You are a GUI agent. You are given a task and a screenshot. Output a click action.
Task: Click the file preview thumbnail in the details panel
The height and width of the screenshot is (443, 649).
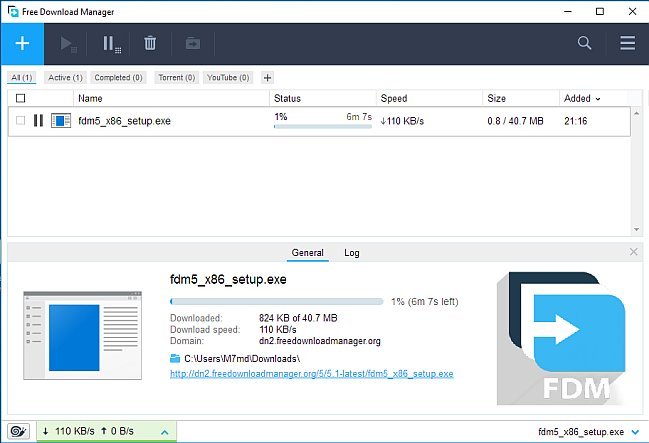(x=82, y=335)
